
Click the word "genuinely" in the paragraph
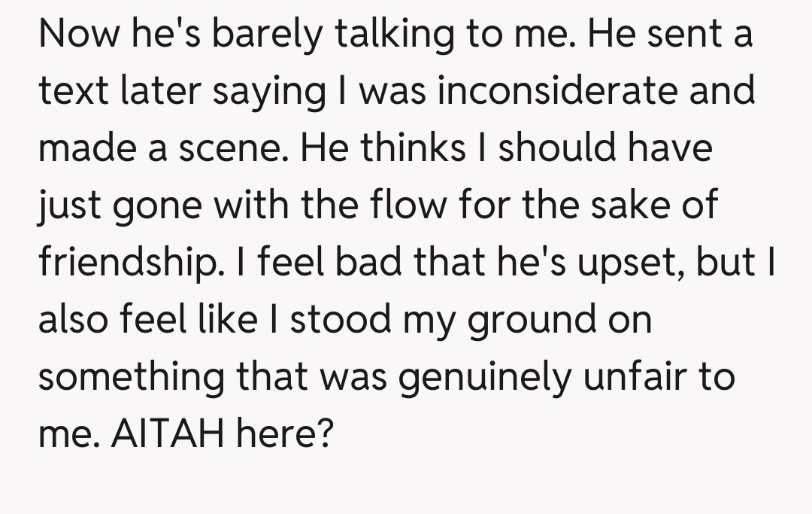[484, 378]
